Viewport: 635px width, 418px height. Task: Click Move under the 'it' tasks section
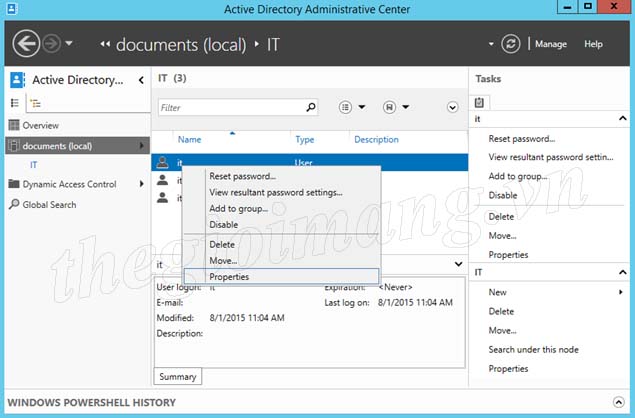[502, 236]
